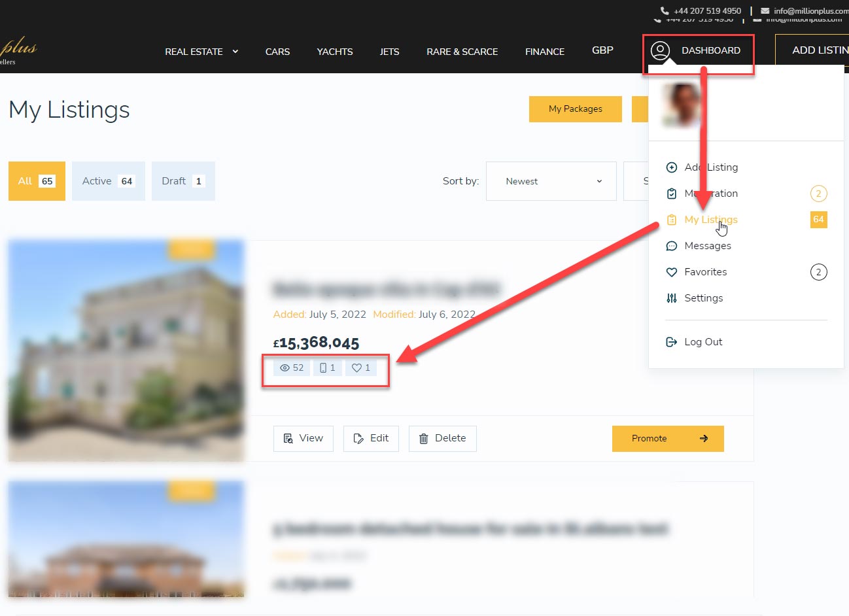
Task: Switch to the Draft listings tab
Action: tap(183, 181)
